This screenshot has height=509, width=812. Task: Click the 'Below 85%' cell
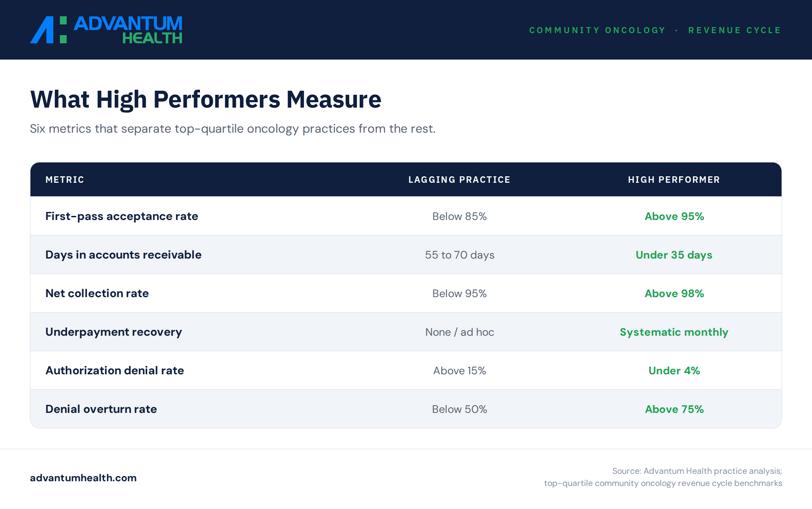[x=459, y=216]
